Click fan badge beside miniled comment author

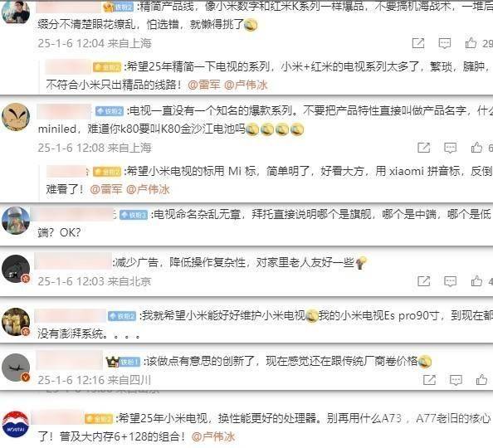point(110,111)
